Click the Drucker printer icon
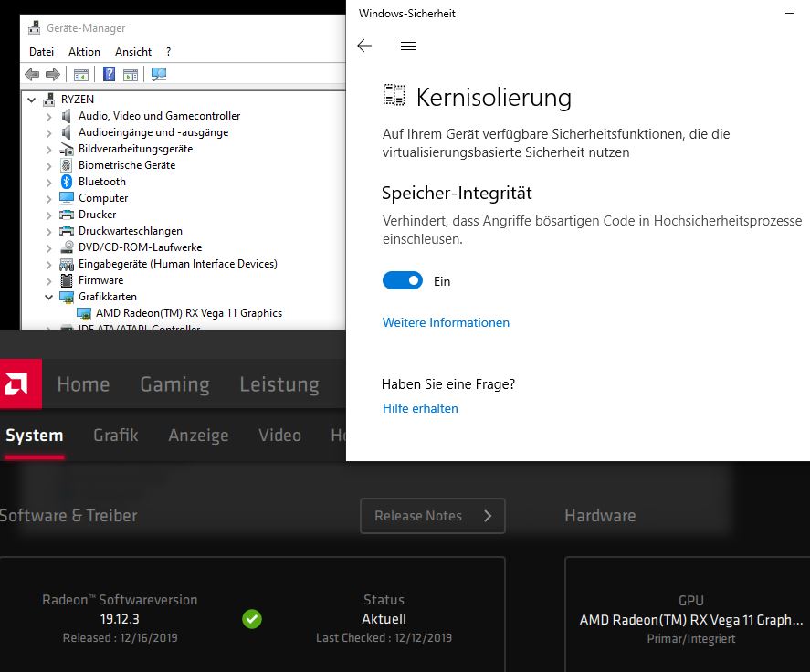The height and width of the screenshot is (672, 810). point(67,215)
